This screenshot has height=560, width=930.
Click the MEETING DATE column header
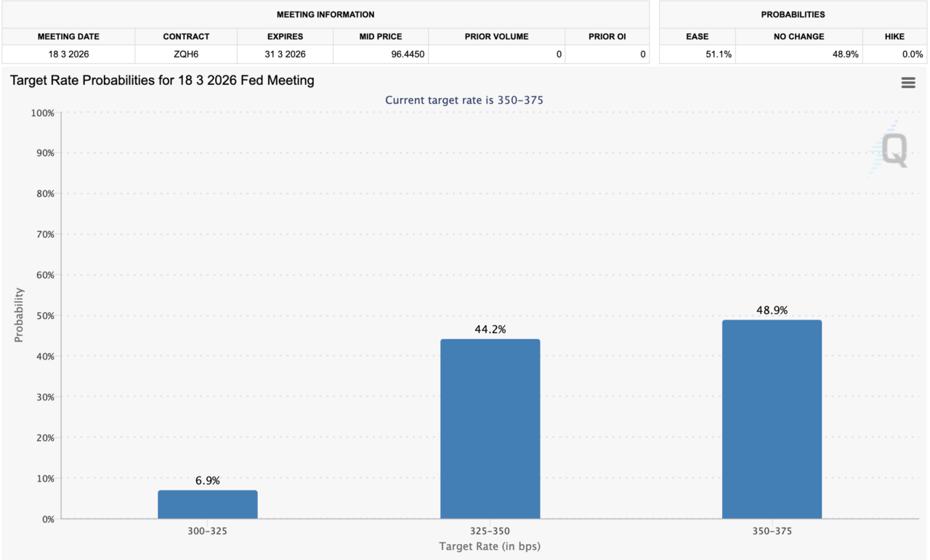pos(68,36)
